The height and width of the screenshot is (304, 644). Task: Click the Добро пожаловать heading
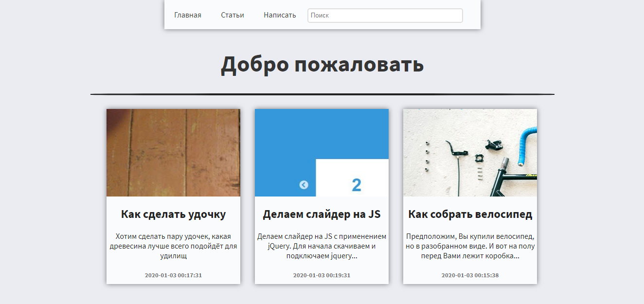click(x=322, y=65)
